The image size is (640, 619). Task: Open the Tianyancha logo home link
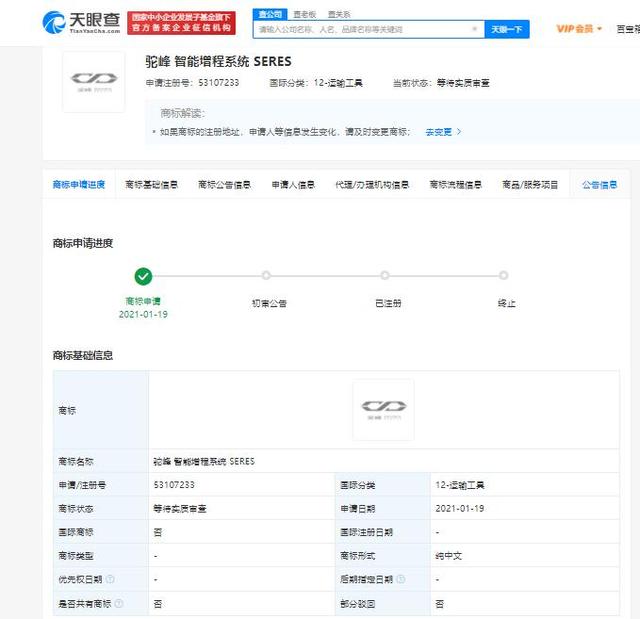(x=82, y=22)
